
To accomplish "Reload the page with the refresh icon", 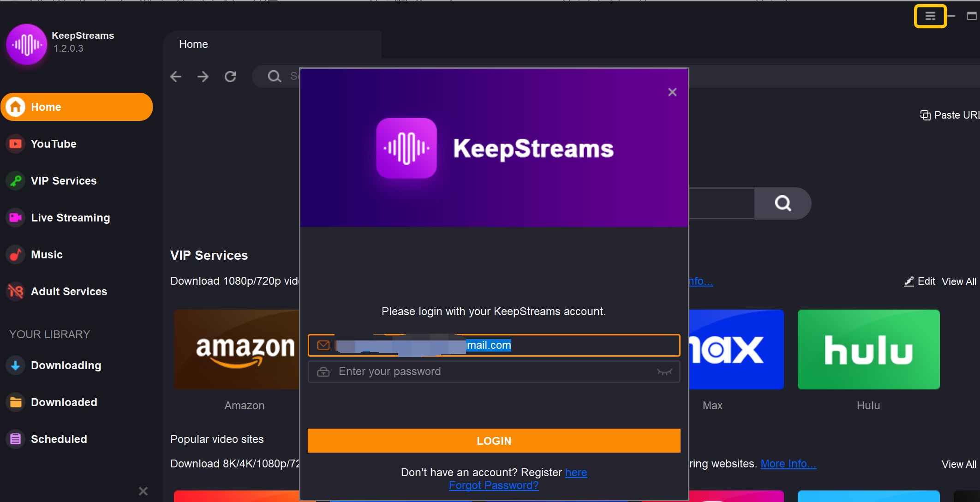I will click(x=230, y=77).
